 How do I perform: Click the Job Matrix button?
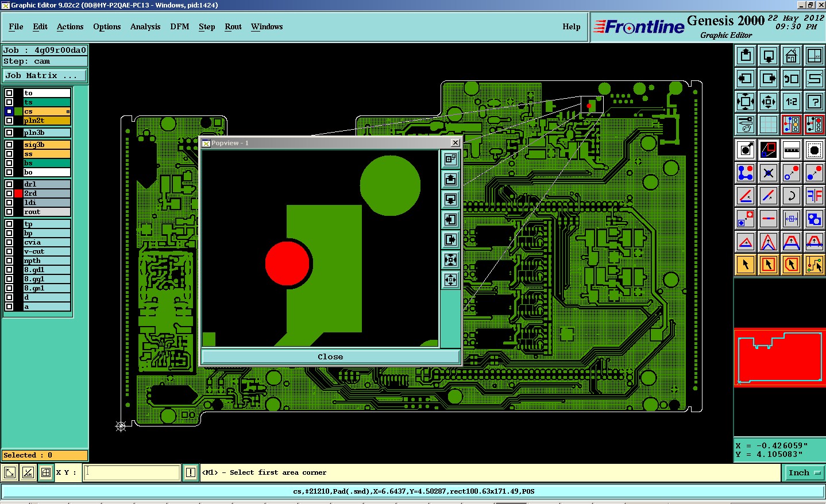click(x=45, y=76)
